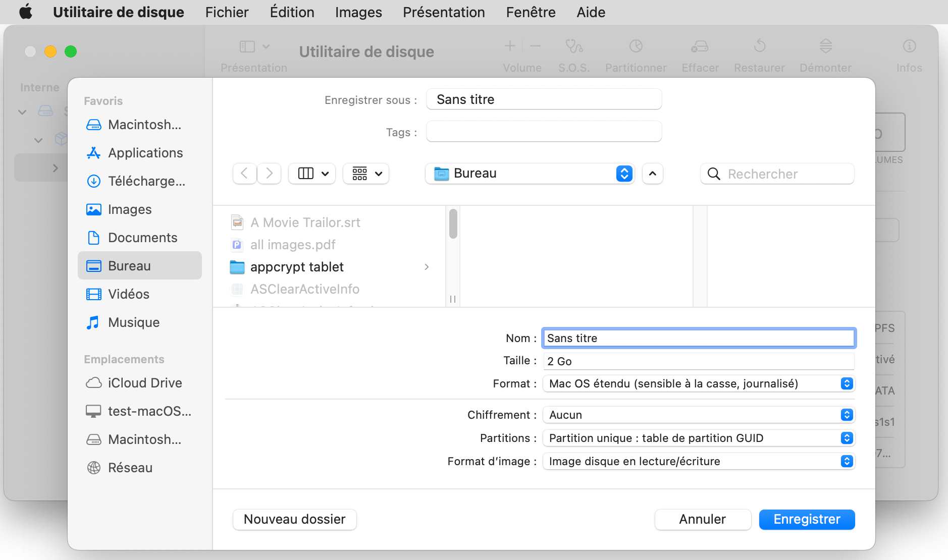Open the Fichier menu
This screenshot has height=560, width=948.
click(x=227, y=12)
